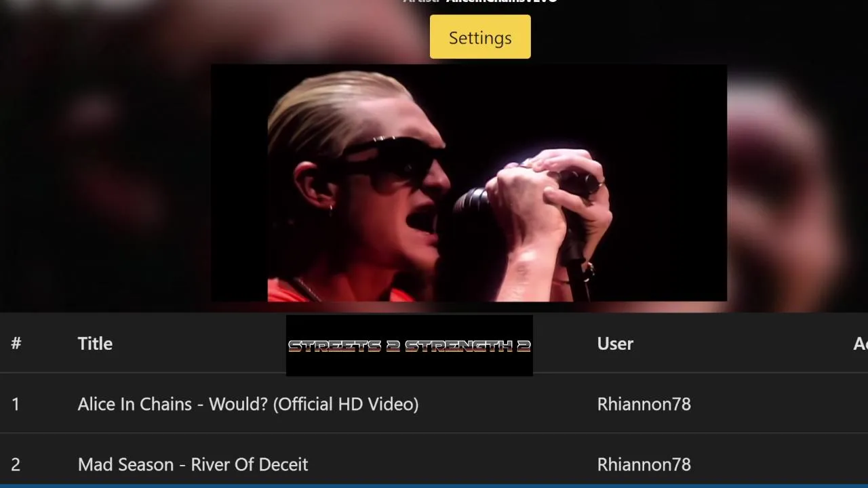Click queue number 2

coord(16,464)
